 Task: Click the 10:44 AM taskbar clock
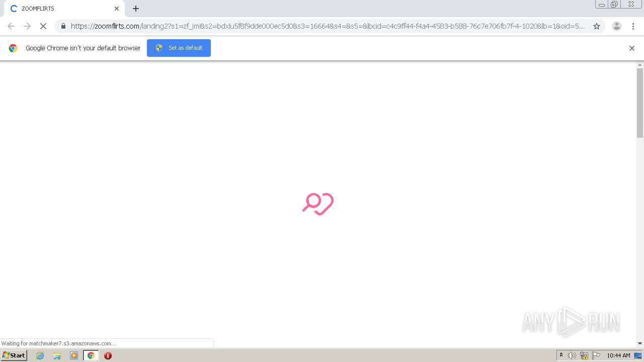(x=618, y=355)
